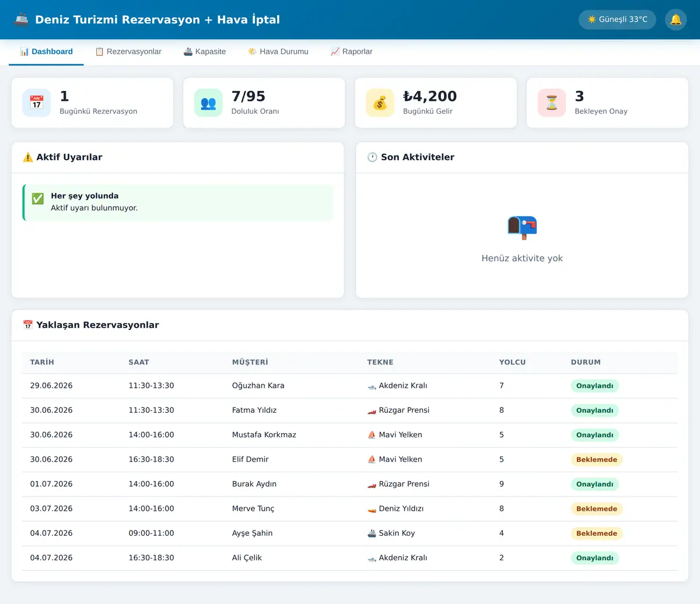Click Beklemede status for Merve Tunç

[597, 509]
